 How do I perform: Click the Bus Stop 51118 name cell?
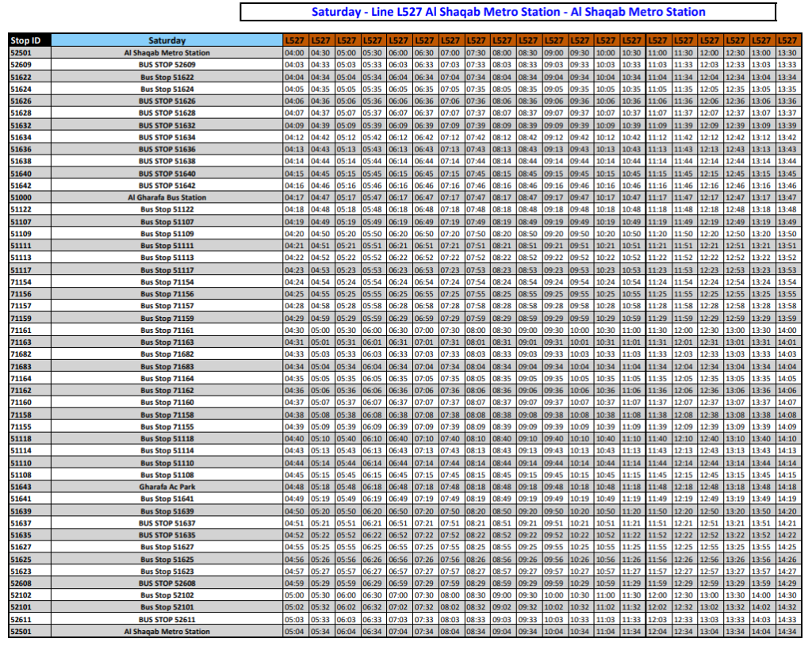167,438
